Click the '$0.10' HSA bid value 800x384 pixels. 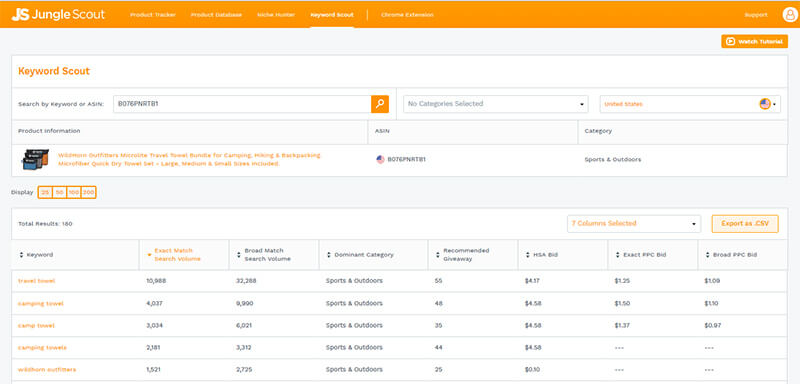(x=533, y=369)
